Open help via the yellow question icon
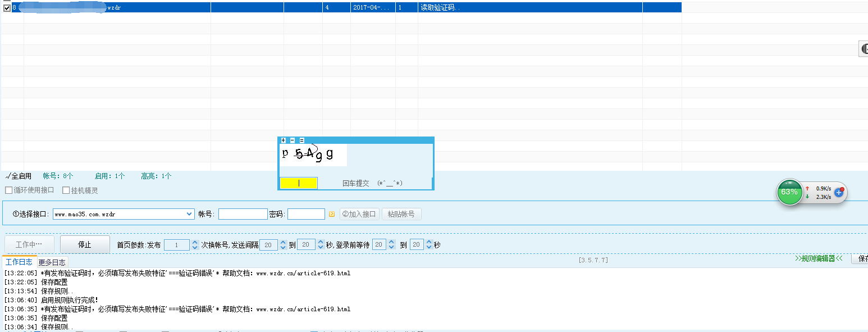This screenshot has width=868, height=332. [x=332, y=213]
